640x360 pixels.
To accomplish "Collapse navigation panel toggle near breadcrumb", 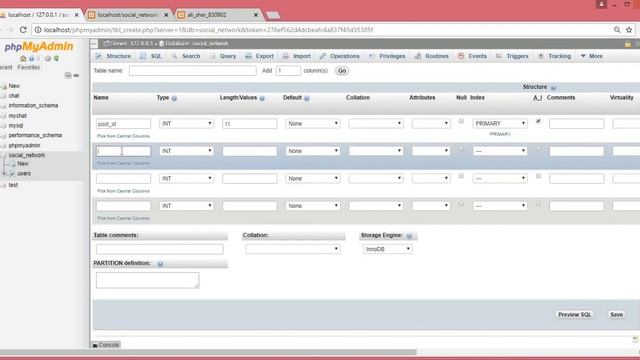I will pos(94,44).
